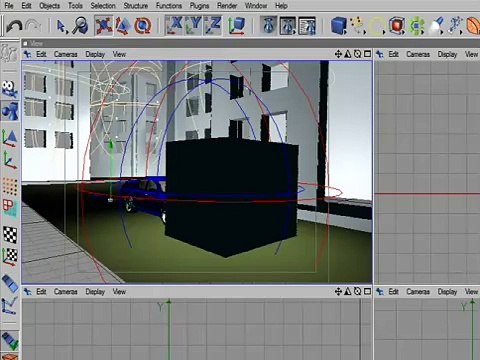The height and width of the screenshot is (360, 480).
Task: Toggle the Z axis lock
Action: coord(212,25)
